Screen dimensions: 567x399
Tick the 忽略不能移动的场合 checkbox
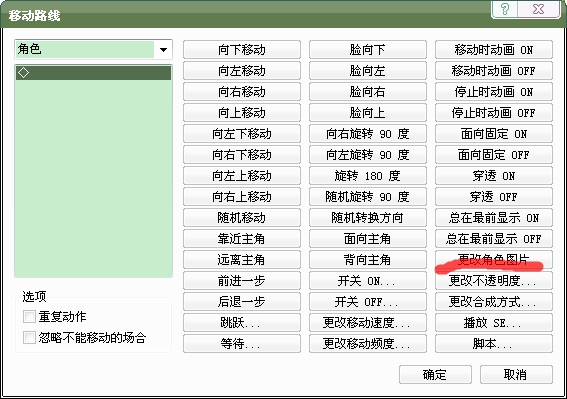tap(29, 338)
